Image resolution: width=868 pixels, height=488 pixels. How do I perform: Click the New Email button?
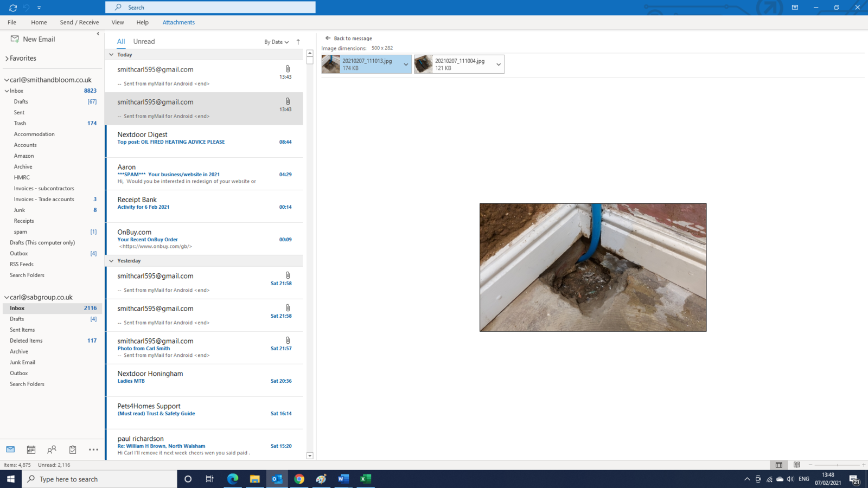click(x=33, y=39)
